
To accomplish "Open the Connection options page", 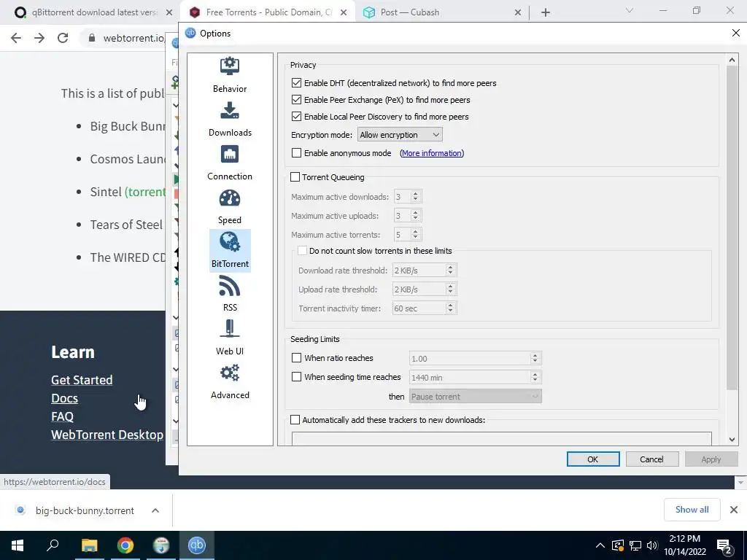I will coord(230,163).
